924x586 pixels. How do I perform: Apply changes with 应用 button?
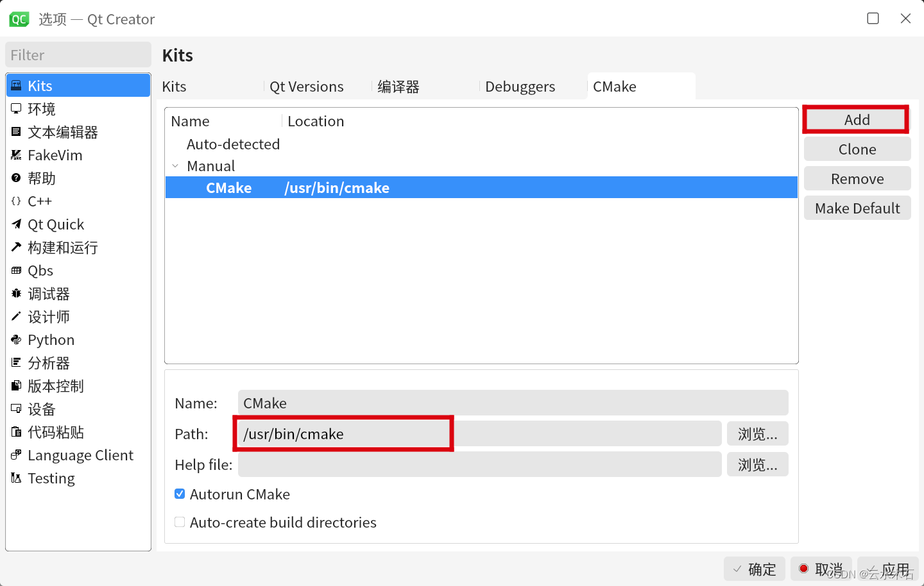(887, 569)
